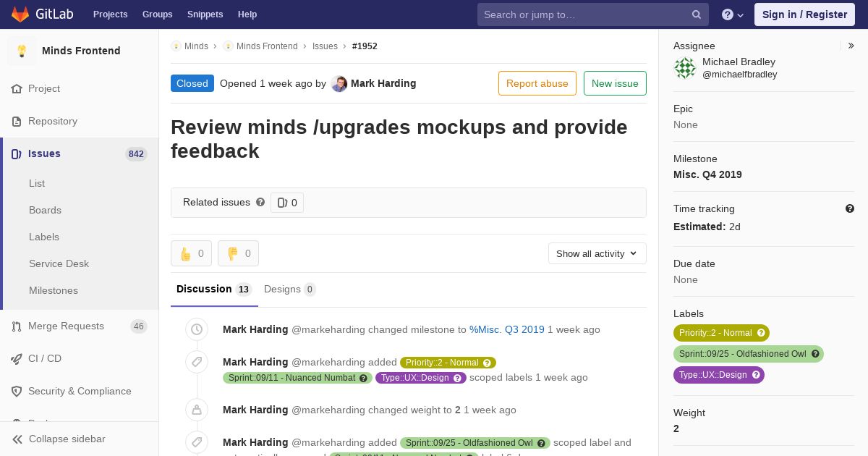Viewport: 868px width, 456px height.
Task: Open the Groups menu
Action: [157, 14]
